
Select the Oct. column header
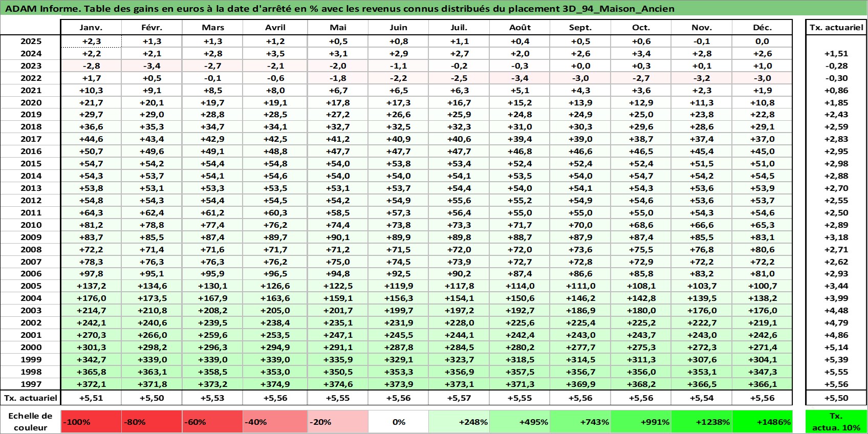(641, 28)
